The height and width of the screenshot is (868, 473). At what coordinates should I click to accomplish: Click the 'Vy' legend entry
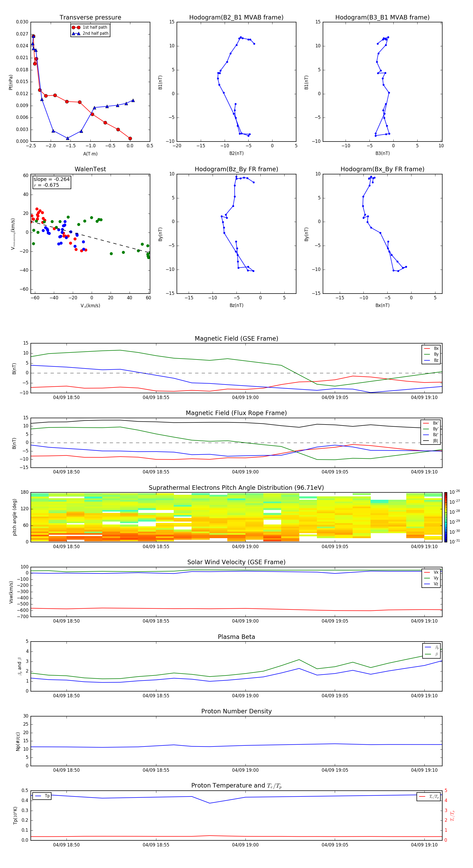pyautogui.click(x=431, y=578)
